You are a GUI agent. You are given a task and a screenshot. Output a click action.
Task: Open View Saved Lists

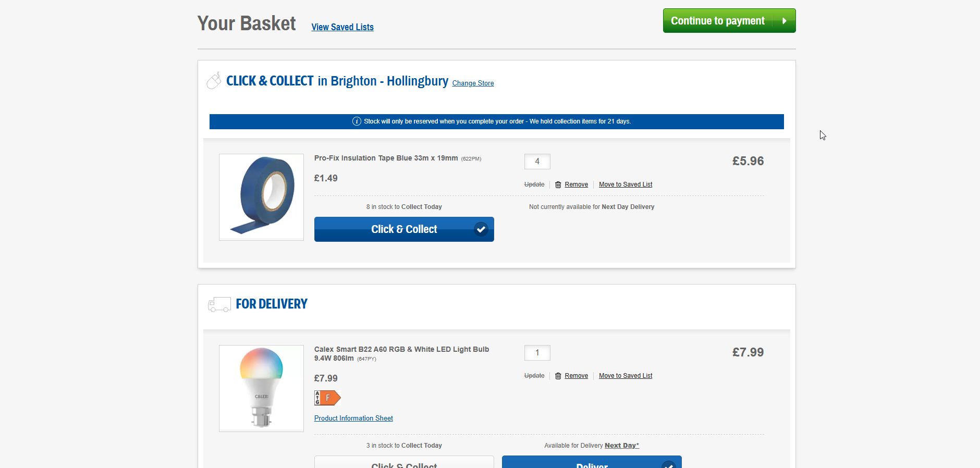(342, 27)
